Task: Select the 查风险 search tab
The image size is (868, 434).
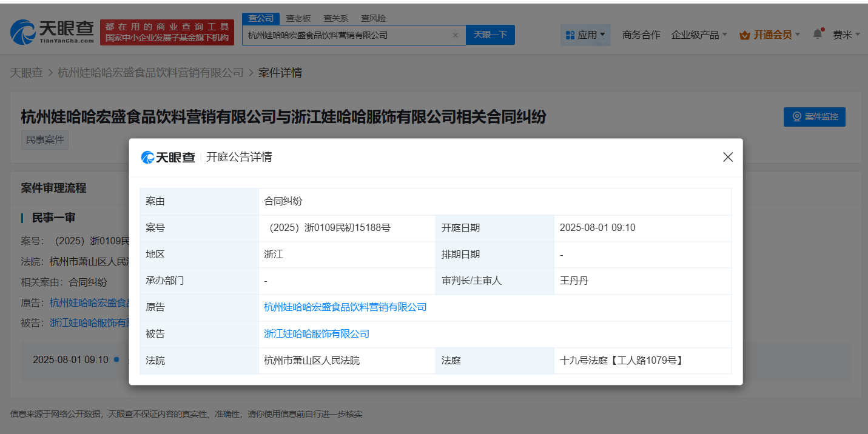Action: 373,18
